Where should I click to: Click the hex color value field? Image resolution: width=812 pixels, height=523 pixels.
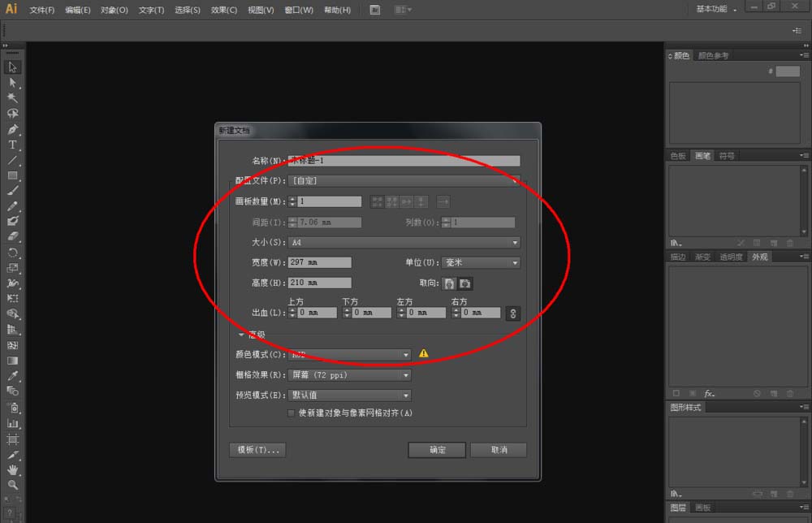click(x=788, y=71)
